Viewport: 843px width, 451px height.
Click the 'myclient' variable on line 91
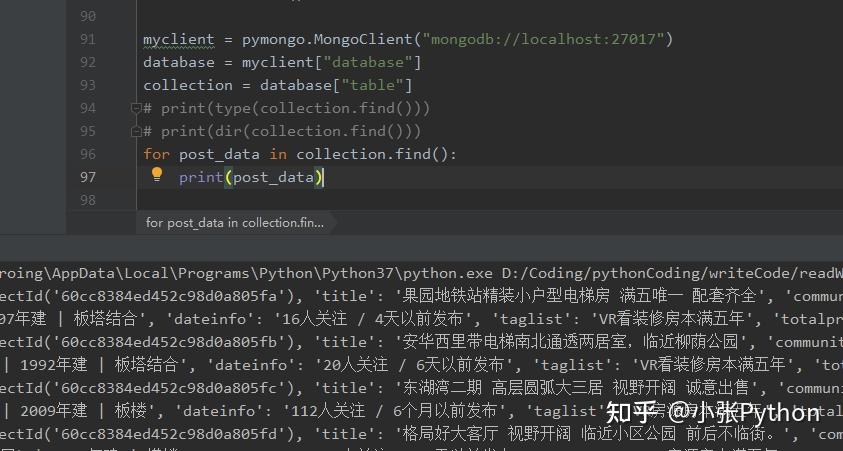click(x=178, y=40)
